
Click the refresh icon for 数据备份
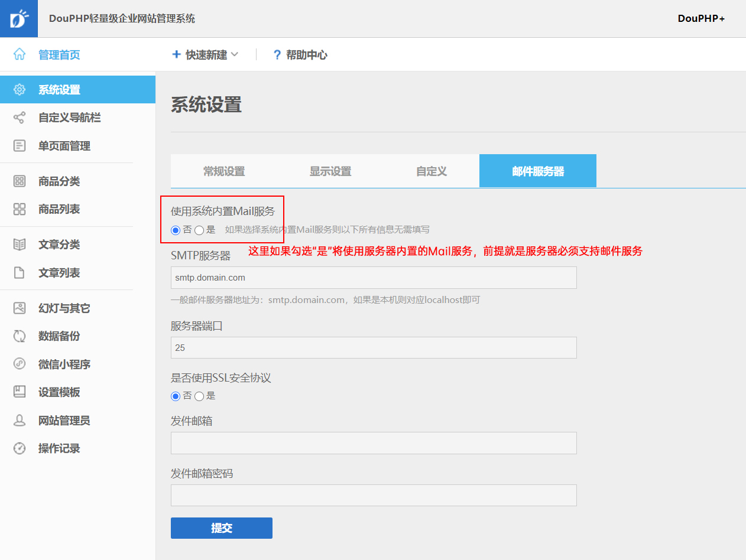pos(20,336)
